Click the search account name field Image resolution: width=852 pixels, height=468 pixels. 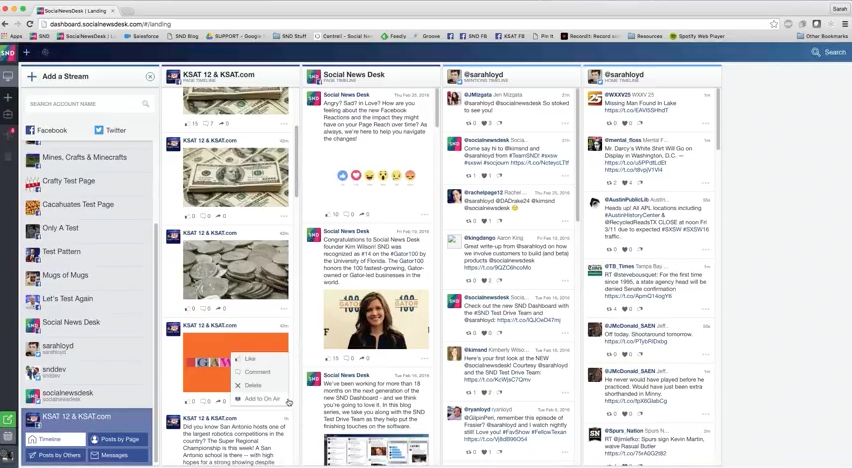click(x=90, y=104)
